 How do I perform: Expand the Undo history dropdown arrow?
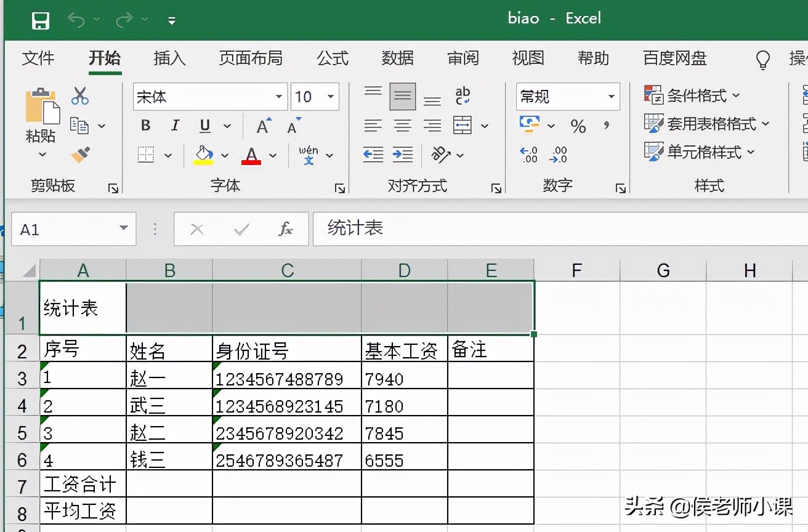97,20
